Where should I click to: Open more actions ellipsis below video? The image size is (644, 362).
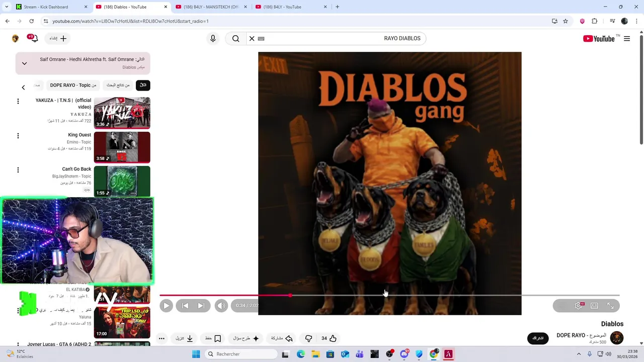click(162, 338)
